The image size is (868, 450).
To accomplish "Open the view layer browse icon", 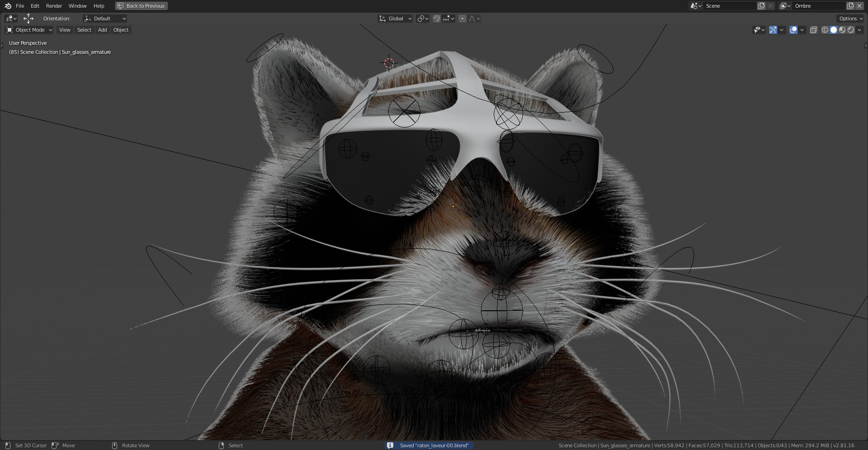I will tap(785, 6).
